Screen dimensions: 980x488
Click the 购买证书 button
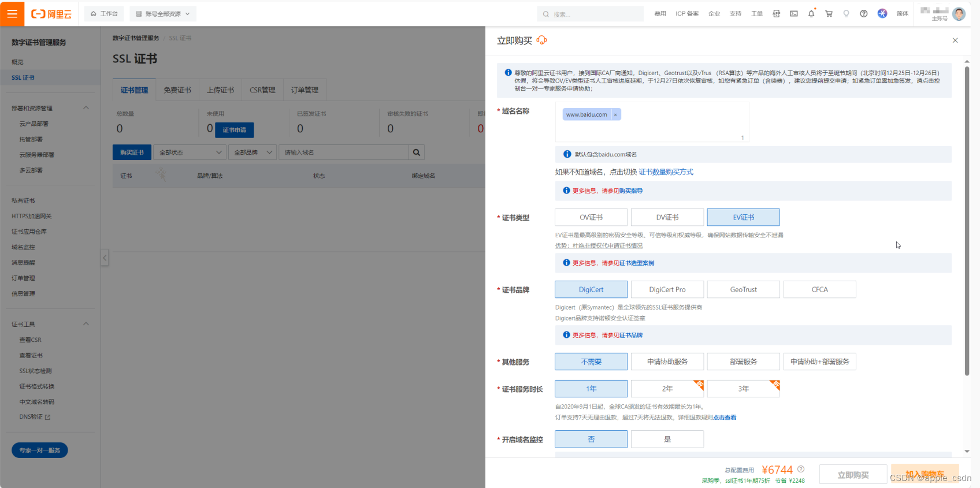(132, 152)
